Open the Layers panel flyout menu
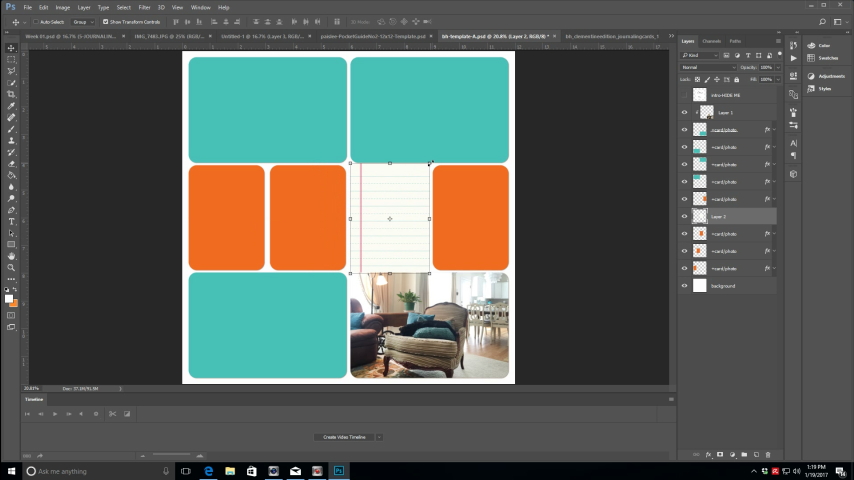 tap(778, 41)
